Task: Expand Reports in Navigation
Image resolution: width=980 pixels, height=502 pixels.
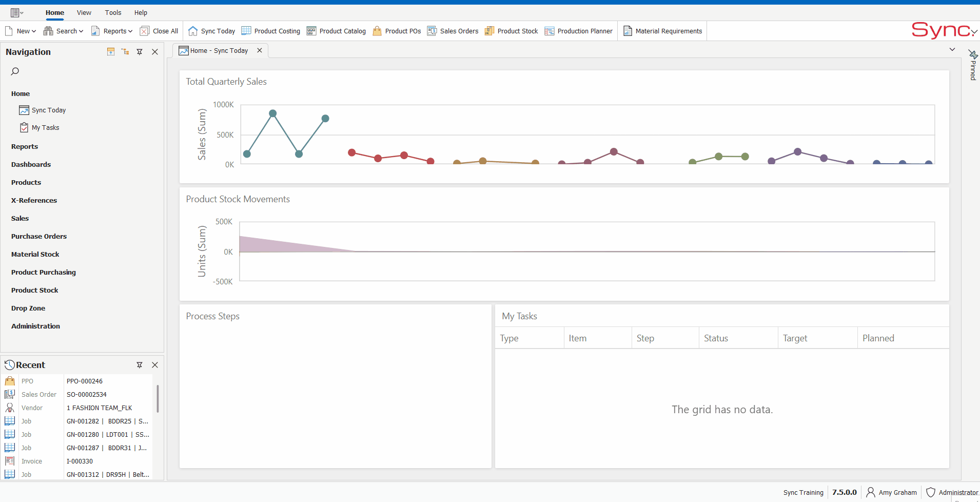Action: pyautogui.click(x=25, y=147)
